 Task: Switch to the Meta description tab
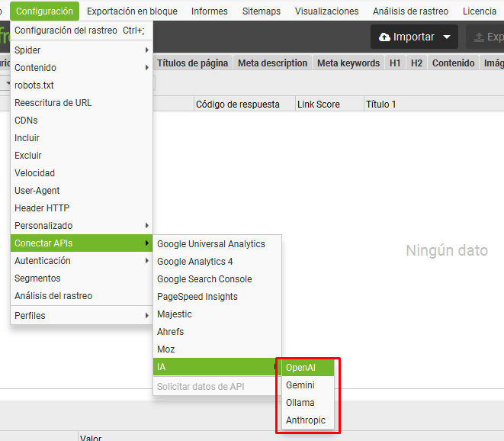[272, 63]
